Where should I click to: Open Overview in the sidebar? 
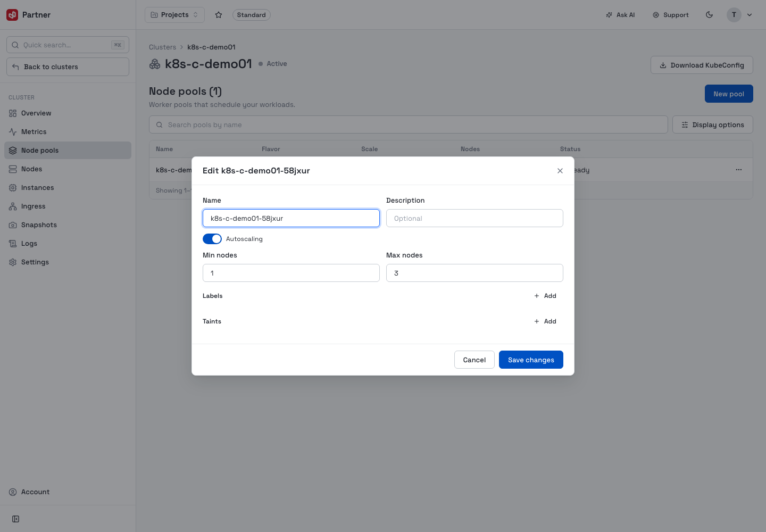click(68, 113)
